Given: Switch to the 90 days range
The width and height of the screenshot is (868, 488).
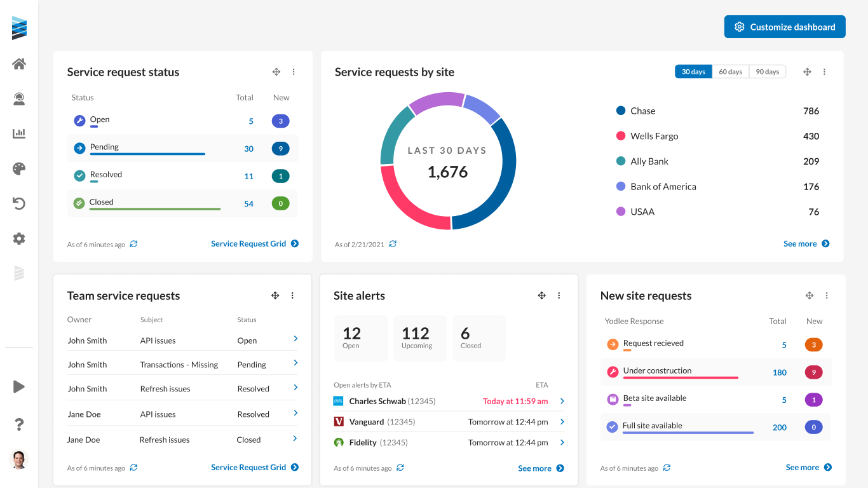Looking at the screenshot, I should [768, 72].
